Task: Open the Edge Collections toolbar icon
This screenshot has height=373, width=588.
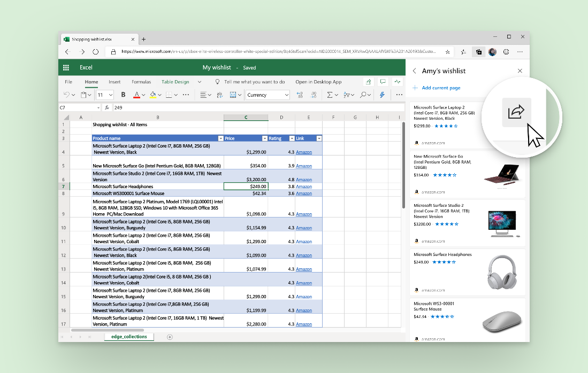Action: coord(478,52)
